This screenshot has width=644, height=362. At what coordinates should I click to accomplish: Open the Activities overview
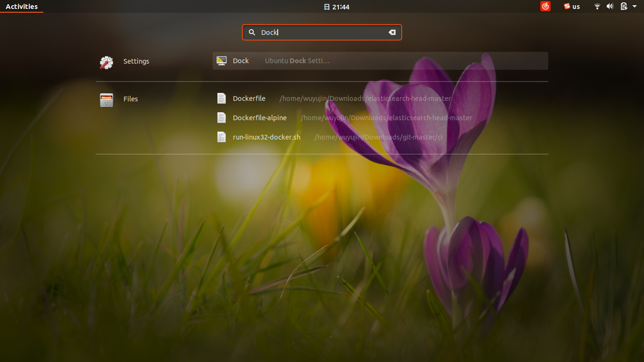pyautogui.click(x=21, y=6)
